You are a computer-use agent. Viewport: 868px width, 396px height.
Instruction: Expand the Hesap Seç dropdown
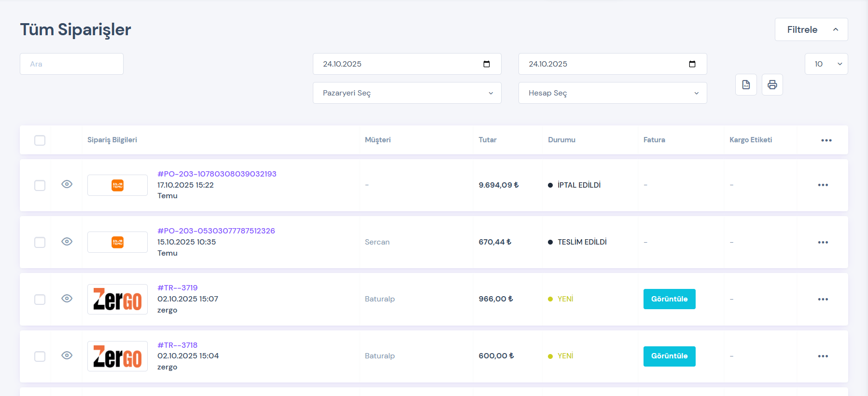click(x=612, y=93)
